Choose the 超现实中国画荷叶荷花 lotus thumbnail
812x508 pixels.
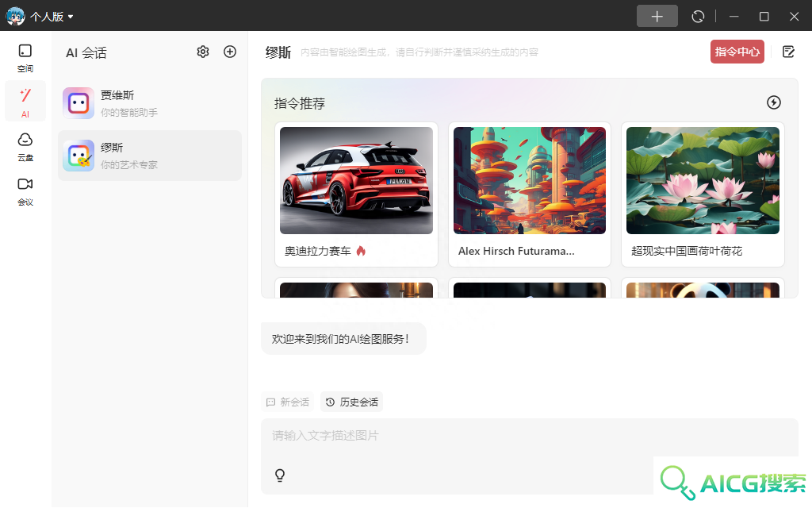coord(703,180)
